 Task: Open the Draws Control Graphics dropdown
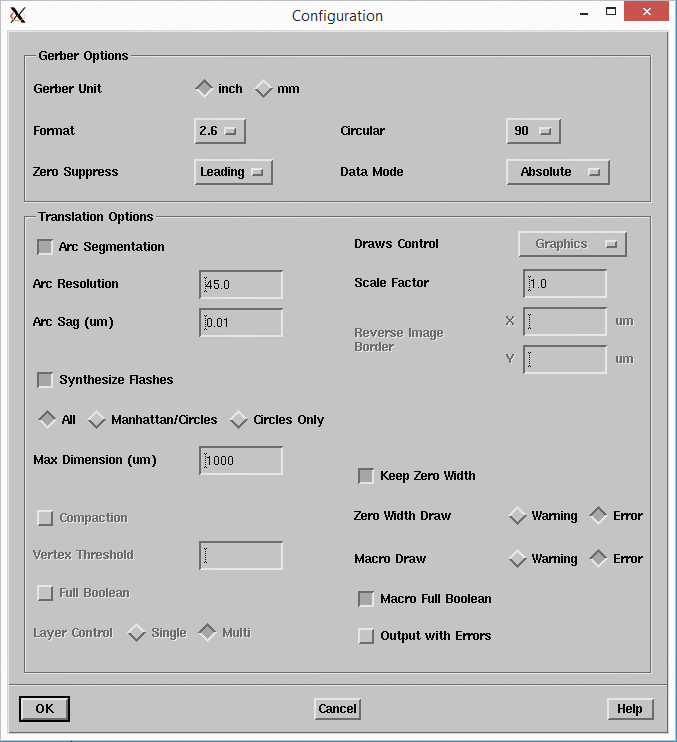572,244
